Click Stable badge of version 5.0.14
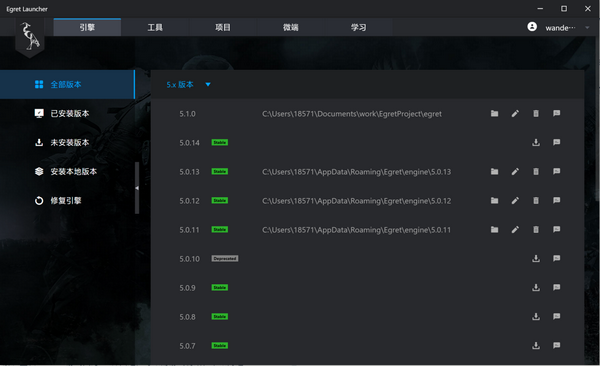 click(x=220, y=142)
